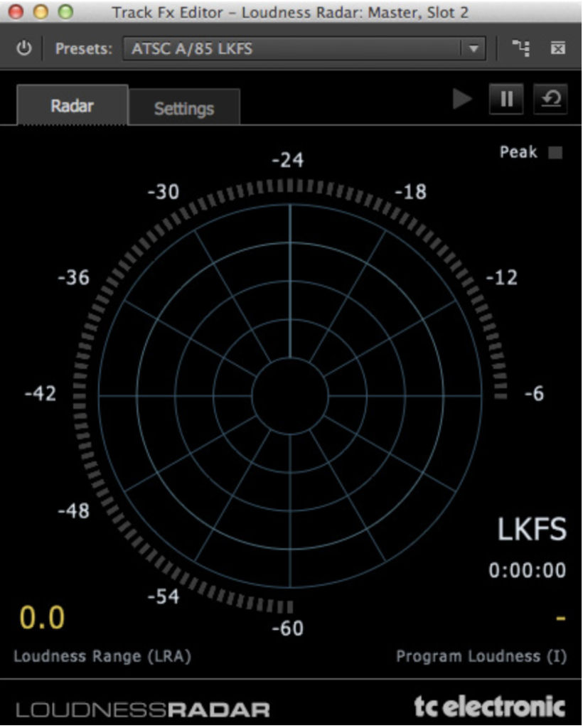
Task: Open the channel map routing icon
Action: (x=521, y=48)
